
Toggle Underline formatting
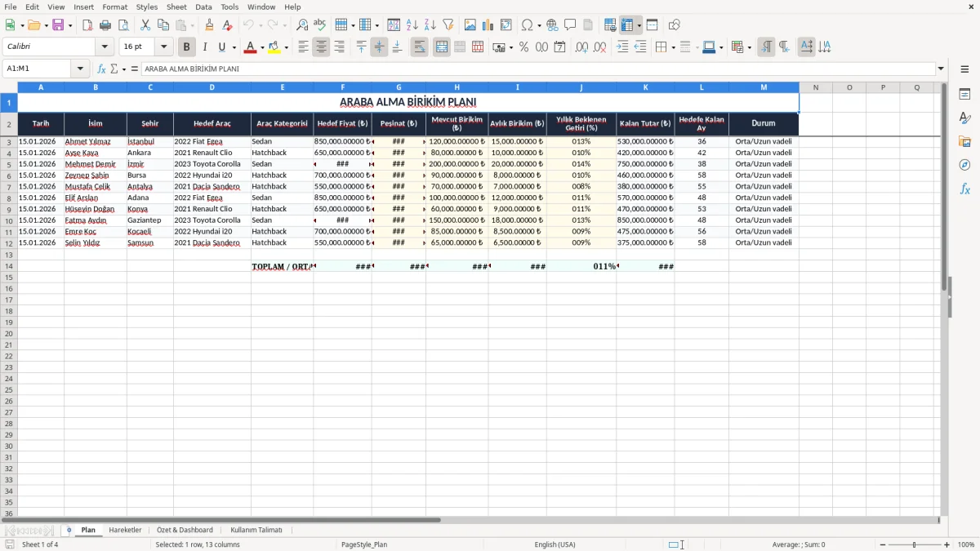click(x=221, y=47)
